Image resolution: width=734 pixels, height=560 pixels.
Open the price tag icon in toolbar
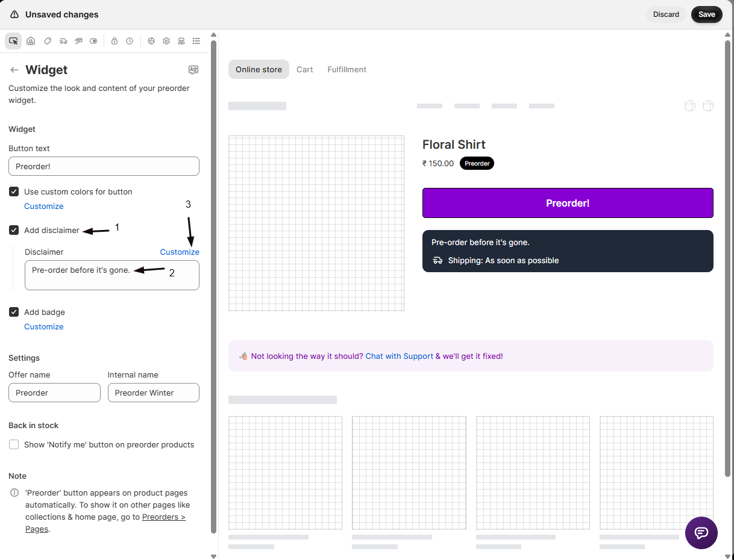[48, 41]
